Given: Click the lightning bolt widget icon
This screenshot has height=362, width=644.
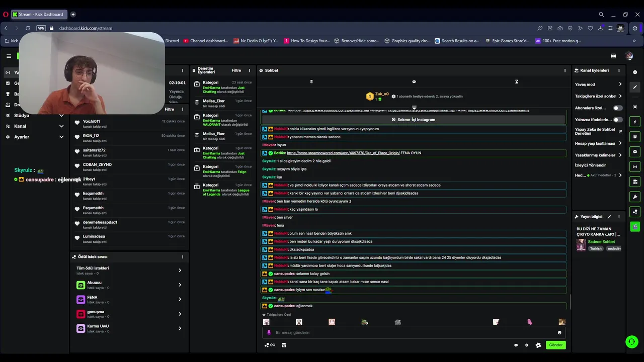Looking at the screenshot, I should pos(635,122).
